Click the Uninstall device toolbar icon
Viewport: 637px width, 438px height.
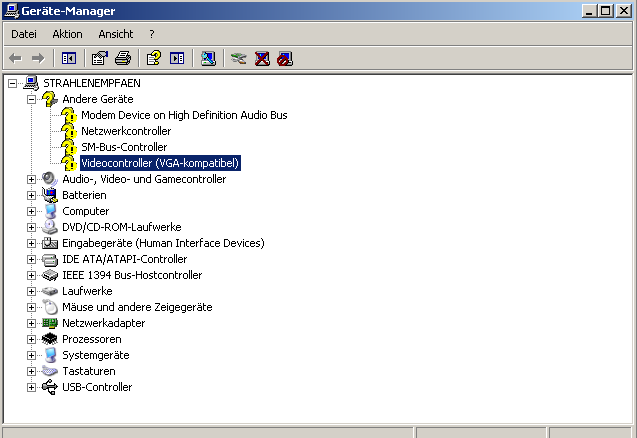coord(262,59)
